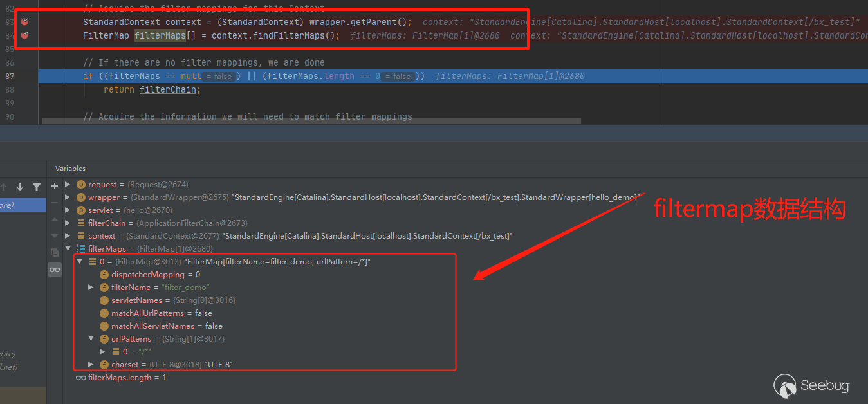The height and width of the screenshot is (404, 868).
Task: Click the "filter_demo" string value
Action: (185, 288)
